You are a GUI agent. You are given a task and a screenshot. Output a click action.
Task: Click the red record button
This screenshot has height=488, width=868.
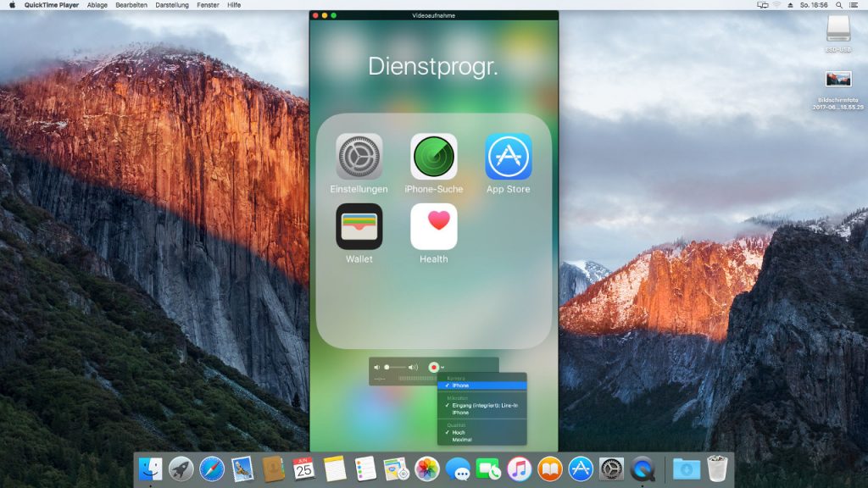[433, 367]
